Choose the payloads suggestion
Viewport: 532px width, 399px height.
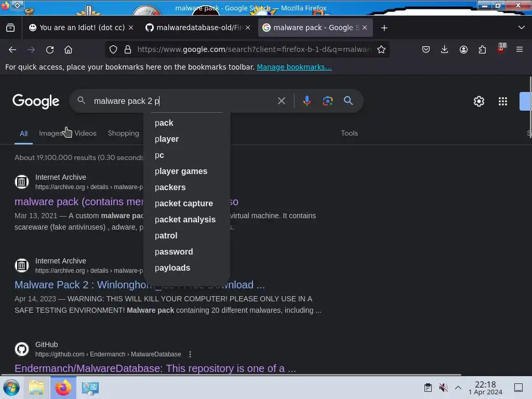pos(187,268)
